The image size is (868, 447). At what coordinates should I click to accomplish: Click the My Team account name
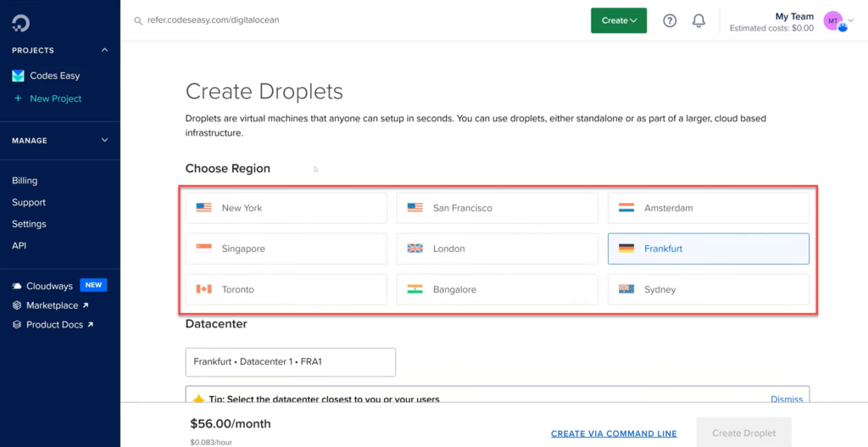(795, 16)
